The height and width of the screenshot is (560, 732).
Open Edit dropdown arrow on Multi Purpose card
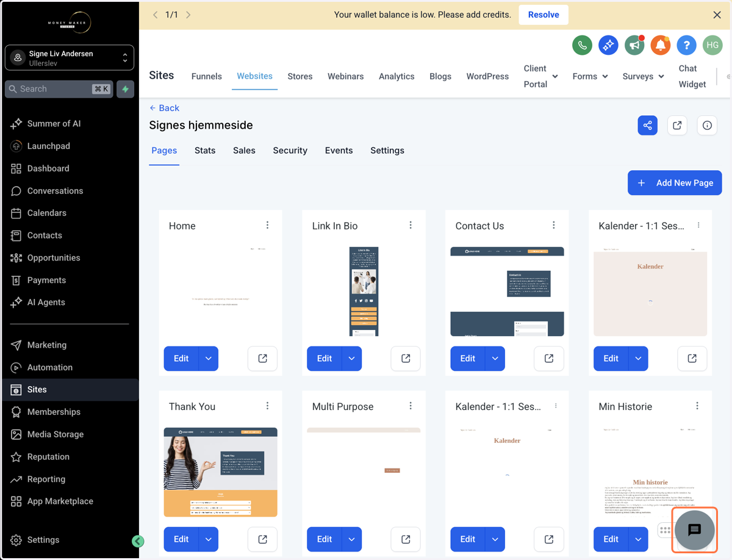point(352,539)
